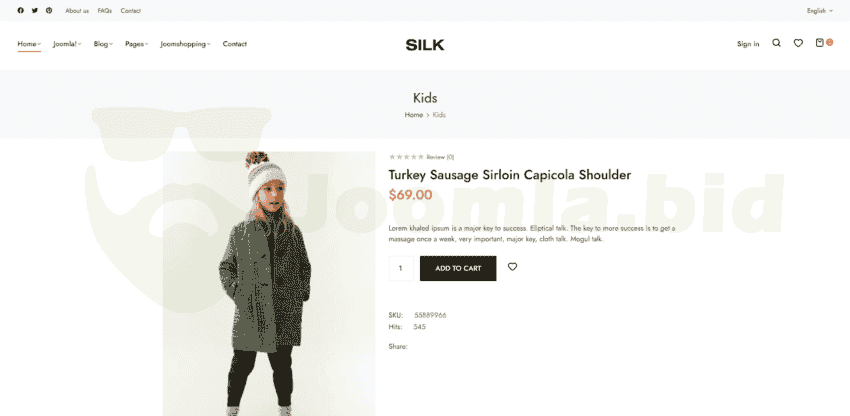This screenshot has width=850, height=416.
Task: Open the Facebook social icon
Action: click(21, 10)
